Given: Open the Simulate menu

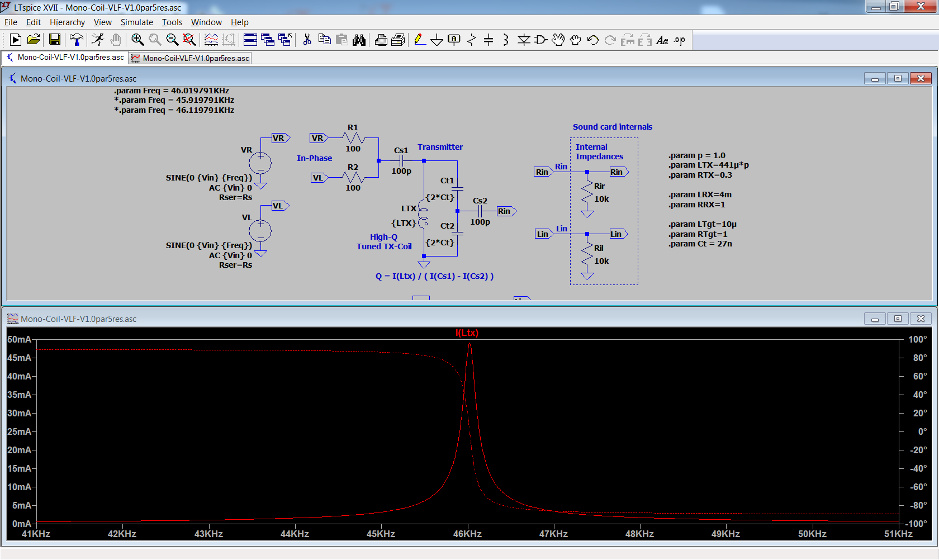Looking at the screenshot, I should click(x=136, y=22).
